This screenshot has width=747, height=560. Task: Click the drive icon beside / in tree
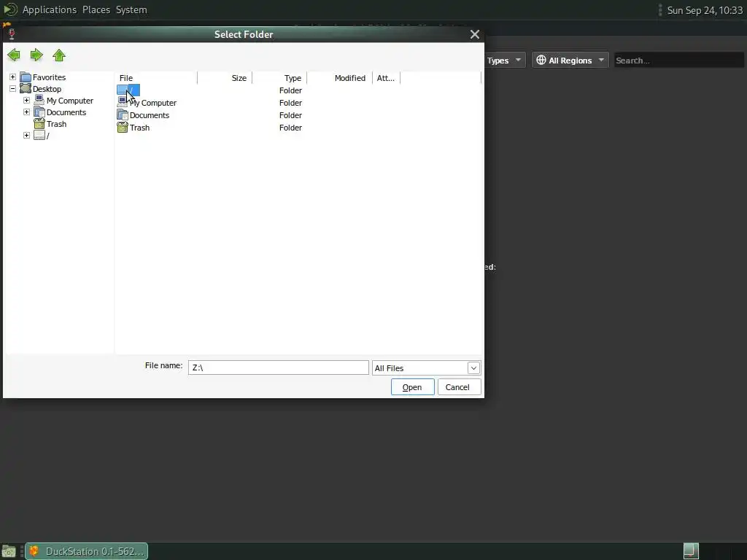click(39, 136)
